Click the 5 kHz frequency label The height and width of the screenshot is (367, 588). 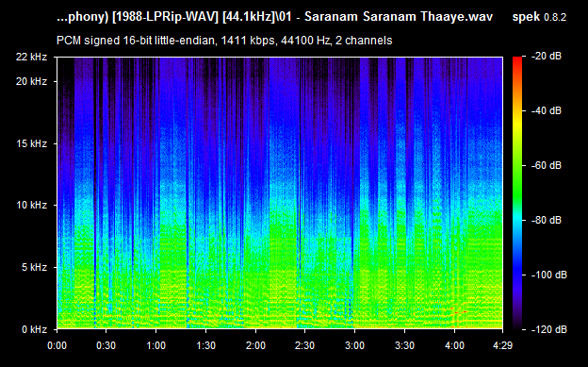34,267
